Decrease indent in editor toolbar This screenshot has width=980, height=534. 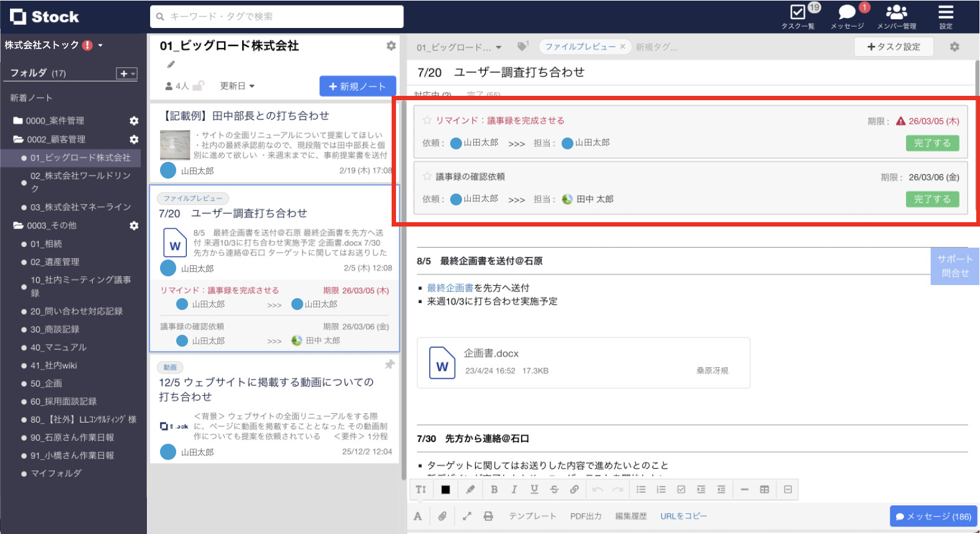(721, 489)
